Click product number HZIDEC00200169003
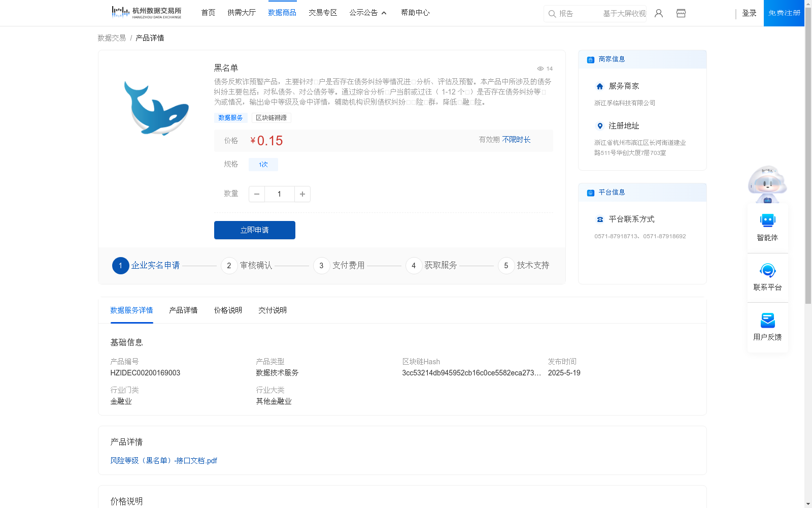Screen dimensions: 812x508 click(x=145, y=373)
